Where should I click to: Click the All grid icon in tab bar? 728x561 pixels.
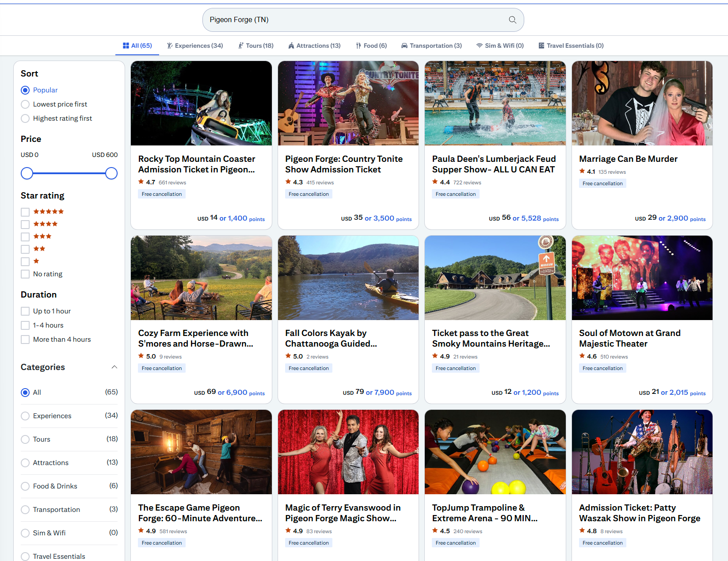tap(126, 46)
